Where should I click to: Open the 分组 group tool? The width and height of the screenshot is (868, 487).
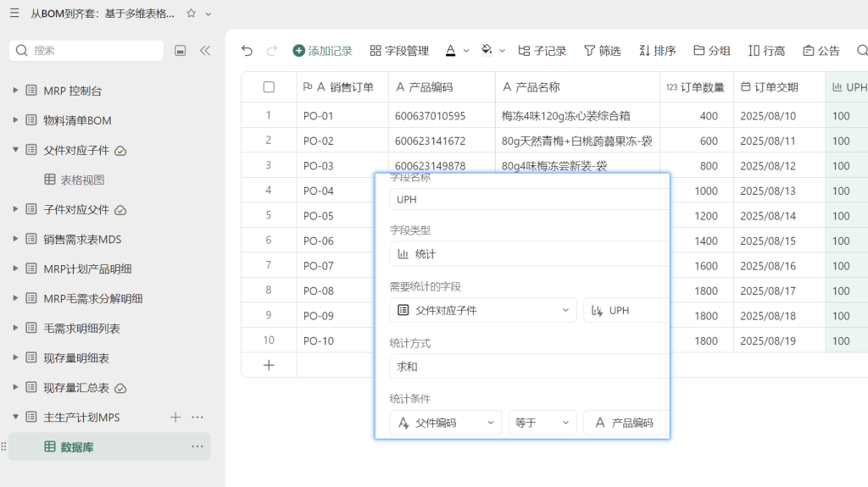click(x=712, y=51)
